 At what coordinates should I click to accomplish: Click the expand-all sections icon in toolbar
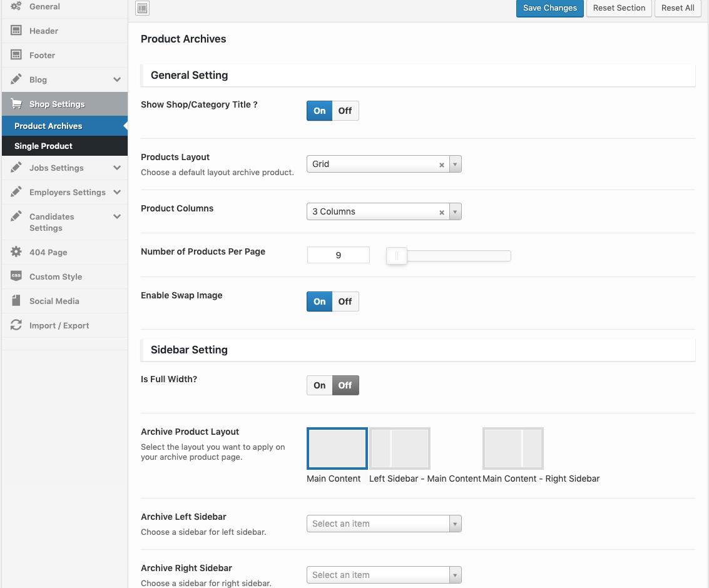[143, 8]
